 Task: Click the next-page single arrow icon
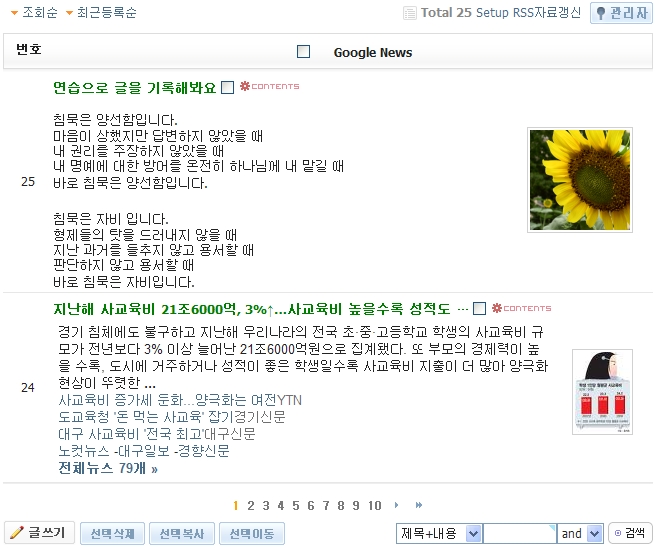coord(396,505)
